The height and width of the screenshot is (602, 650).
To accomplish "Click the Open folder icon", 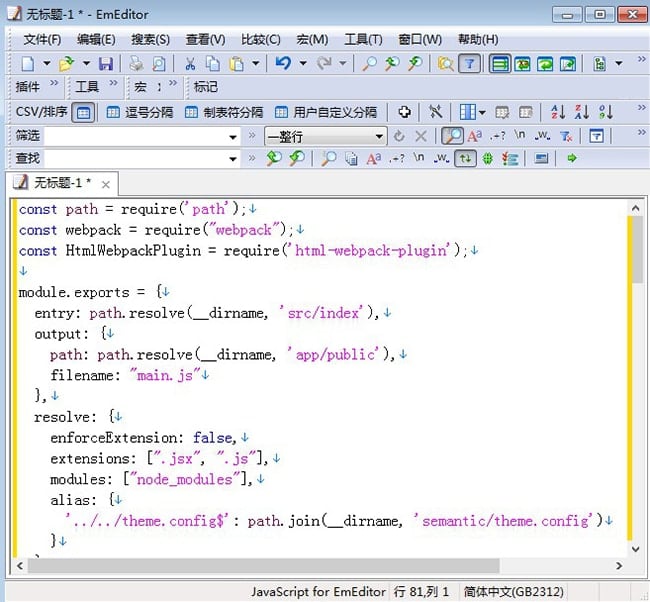I will click(67, 64).
